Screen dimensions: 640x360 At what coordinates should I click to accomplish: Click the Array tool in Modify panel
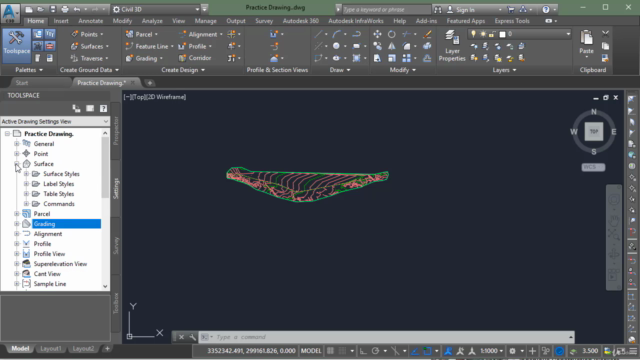pyautogui.click(x=407, y=58)
